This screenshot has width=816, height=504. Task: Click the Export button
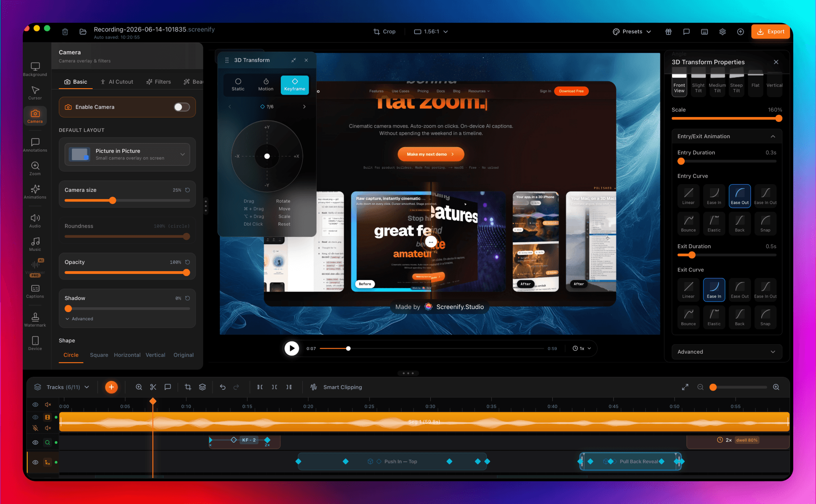pos(770,32)
